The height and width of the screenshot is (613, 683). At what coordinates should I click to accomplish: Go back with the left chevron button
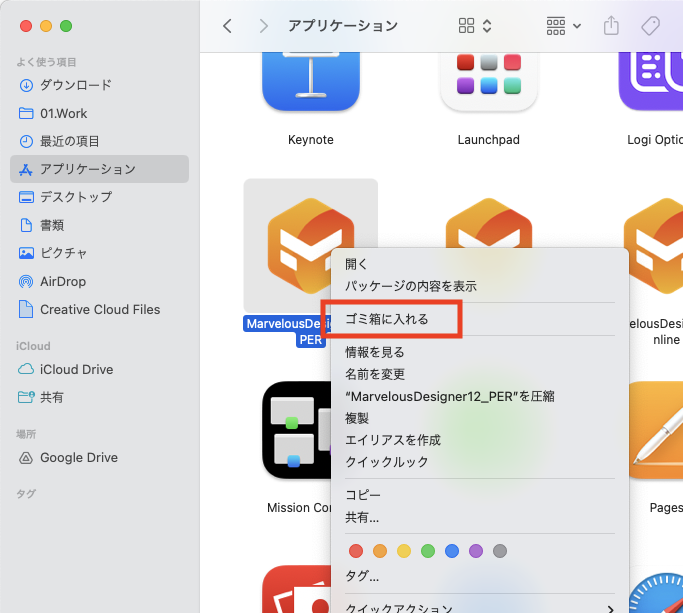click(227, 26)
